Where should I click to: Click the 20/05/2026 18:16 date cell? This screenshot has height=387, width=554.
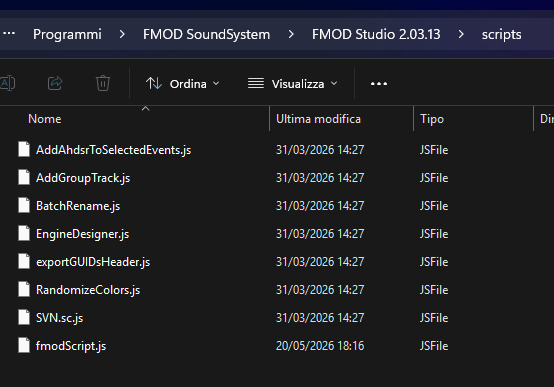click(320, 346)
